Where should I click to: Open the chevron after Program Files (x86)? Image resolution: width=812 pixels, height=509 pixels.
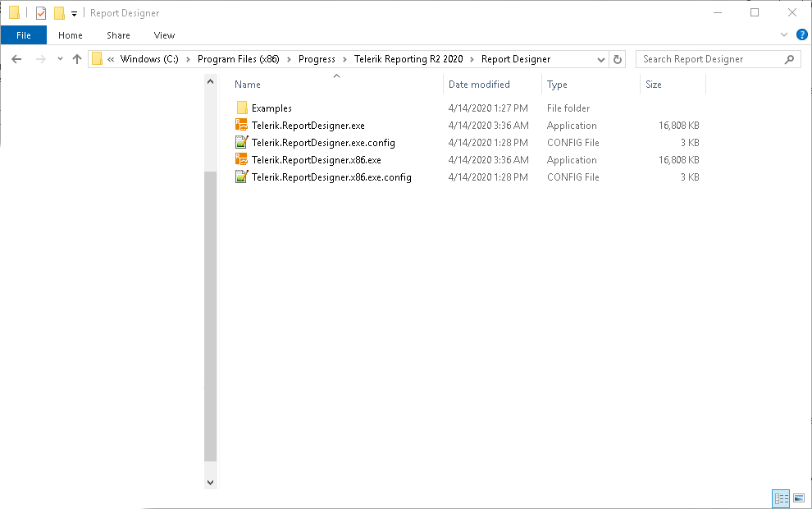[x=289, y=59]
